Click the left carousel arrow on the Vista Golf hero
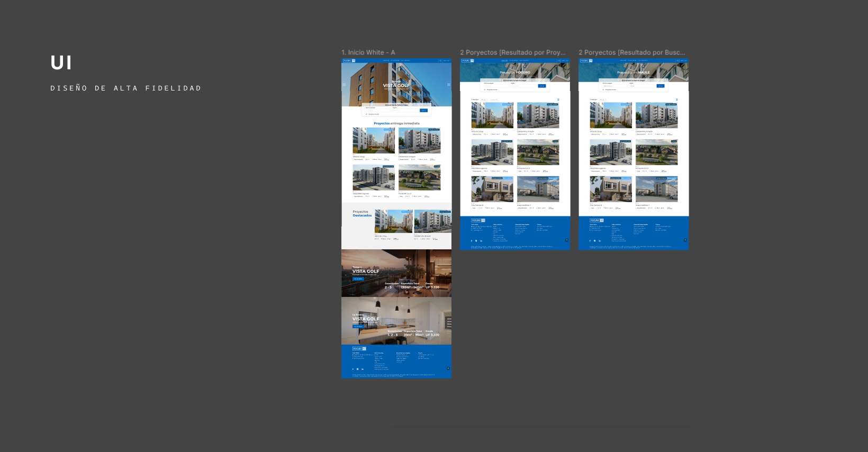The height and width of the screenshot is (452, 868). tap(344, 85)
